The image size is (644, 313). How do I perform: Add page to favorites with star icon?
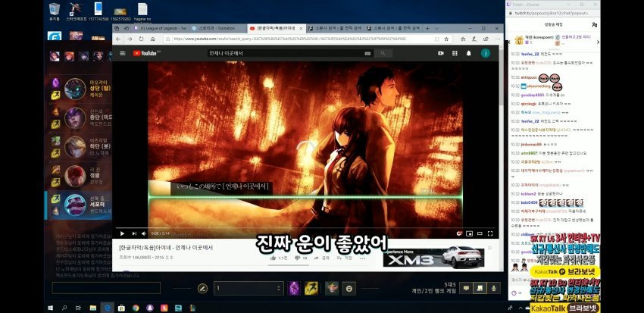[446, 39]
